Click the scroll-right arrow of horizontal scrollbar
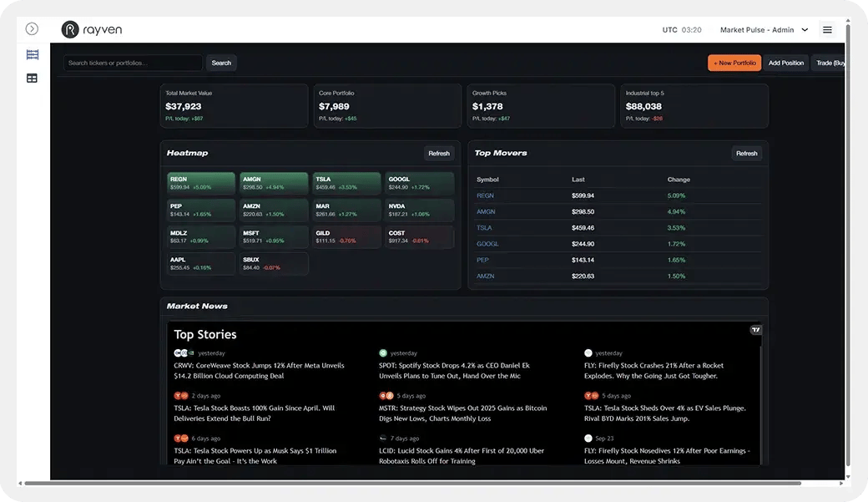 [841, 483]
